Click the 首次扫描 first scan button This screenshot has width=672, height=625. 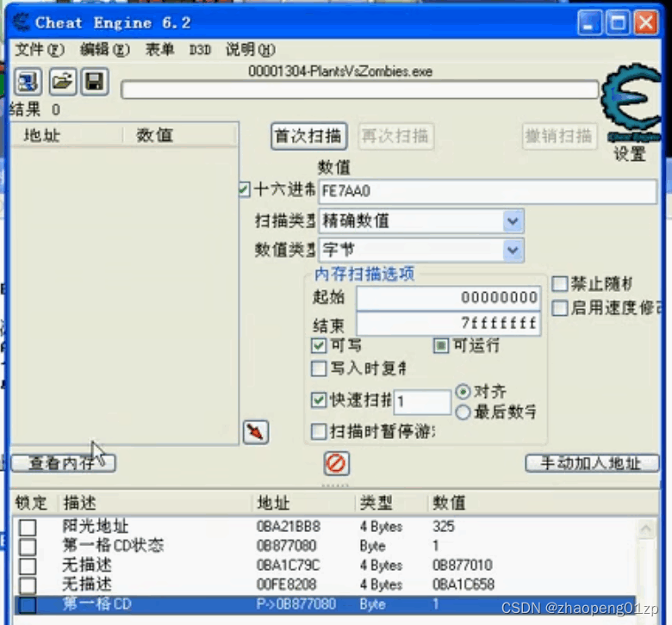pyautogui.click(x=309, y=136)
